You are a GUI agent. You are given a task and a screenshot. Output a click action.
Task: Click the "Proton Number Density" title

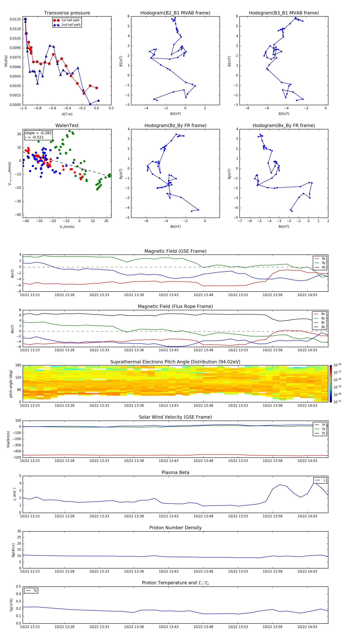175,528
